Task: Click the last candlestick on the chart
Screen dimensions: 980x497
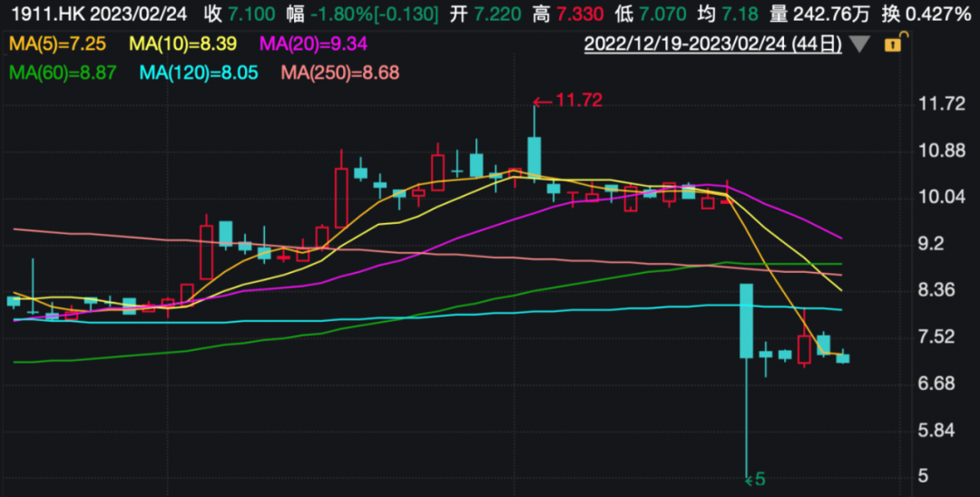Action: [x=842, y=357]
